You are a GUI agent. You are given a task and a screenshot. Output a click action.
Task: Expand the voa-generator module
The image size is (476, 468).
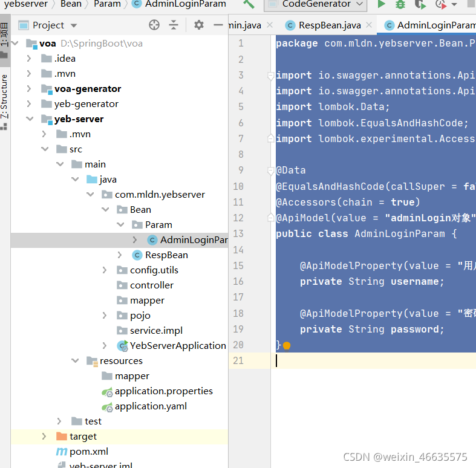[29, 89]
